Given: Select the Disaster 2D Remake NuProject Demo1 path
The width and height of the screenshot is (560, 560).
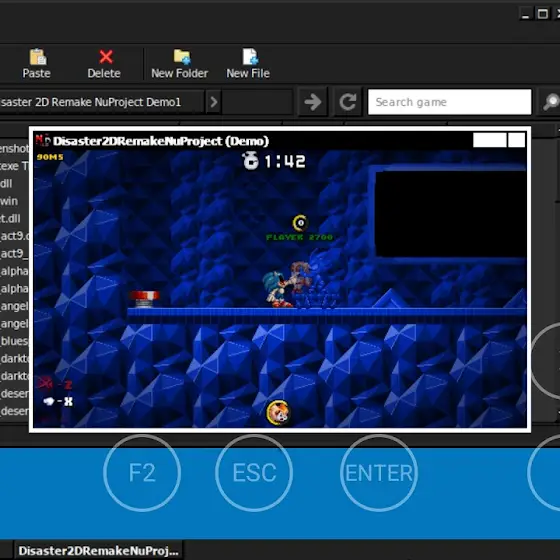Looking at the screenshot, I should coord(101,102).
